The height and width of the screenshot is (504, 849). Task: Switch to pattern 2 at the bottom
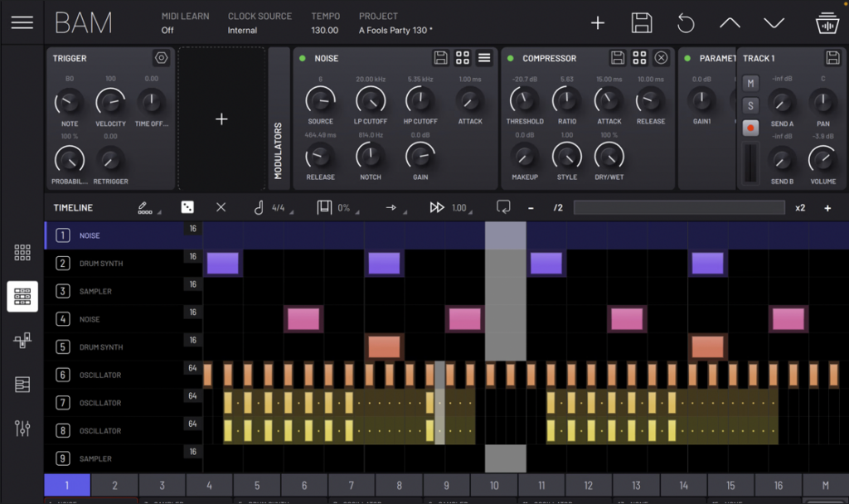(x=114, y=486)
